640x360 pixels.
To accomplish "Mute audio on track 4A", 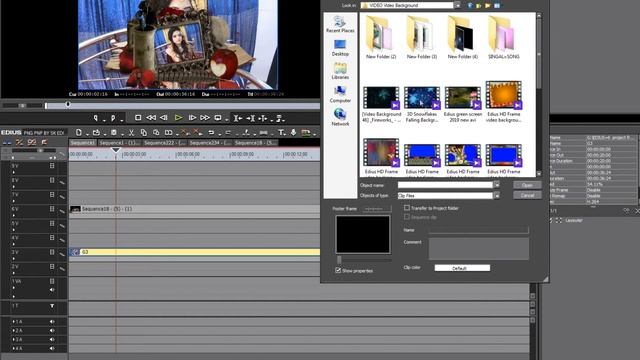I will (52, 349).
